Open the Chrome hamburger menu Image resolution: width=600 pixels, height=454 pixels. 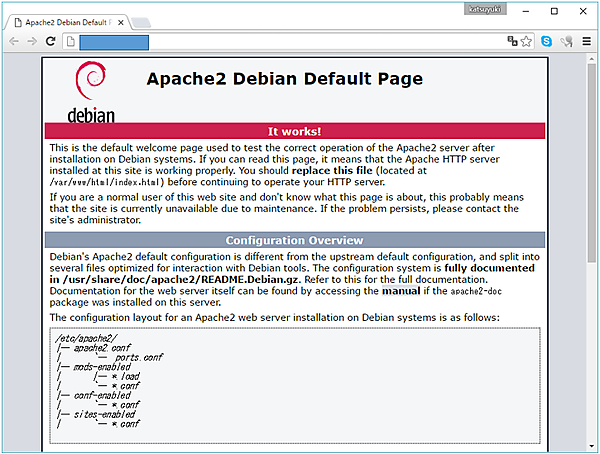coord(587,41)
